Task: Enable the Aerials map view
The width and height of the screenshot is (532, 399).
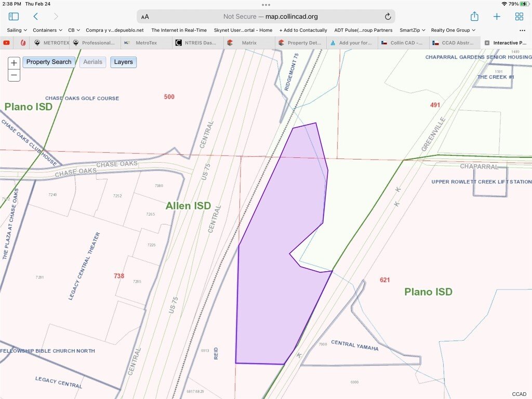Action: 92,62
